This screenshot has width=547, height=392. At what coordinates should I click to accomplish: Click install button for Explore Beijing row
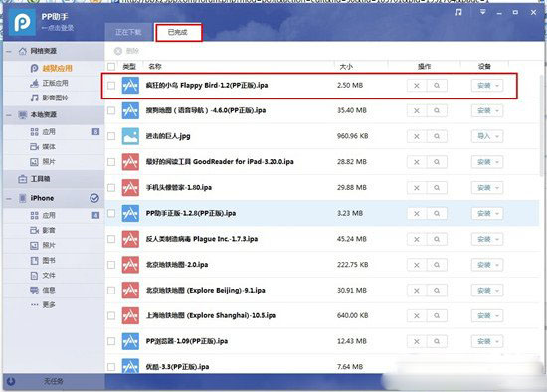coord(487,291)
